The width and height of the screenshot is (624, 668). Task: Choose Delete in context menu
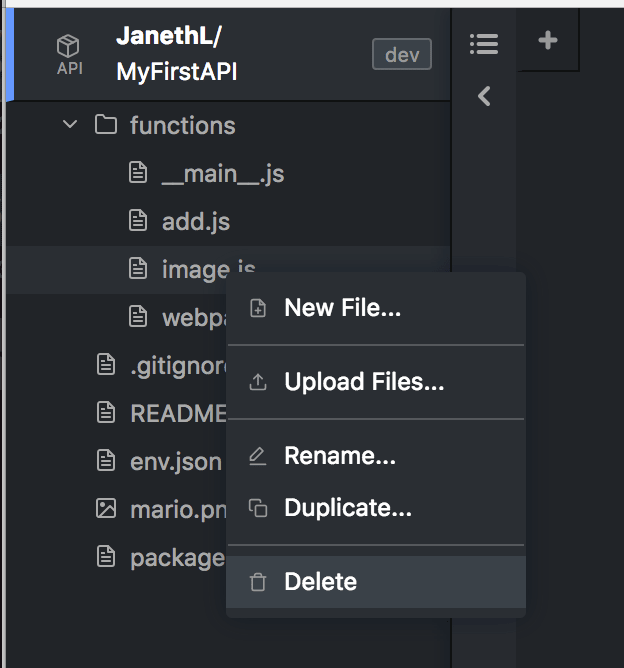coord(376,582)
